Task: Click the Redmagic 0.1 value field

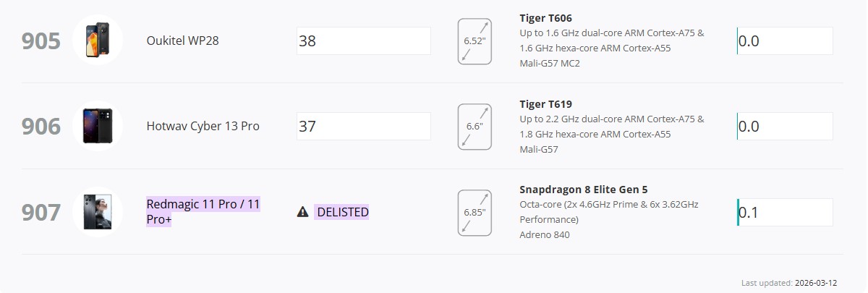Action: coord(785,213)
